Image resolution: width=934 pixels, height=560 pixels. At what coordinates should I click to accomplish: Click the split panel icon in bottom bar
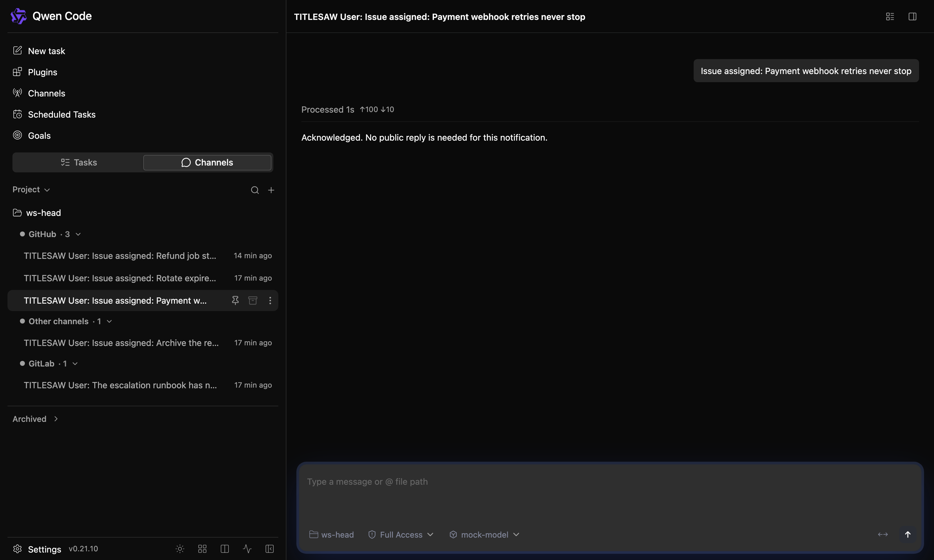pyautogui.click(x=225, y=549)
